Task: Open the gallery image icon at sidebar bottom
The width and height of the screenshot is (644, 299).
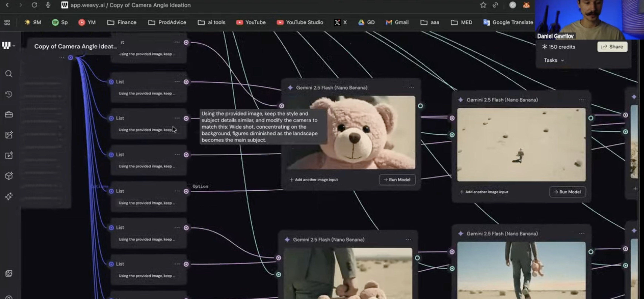Action: 9,273
